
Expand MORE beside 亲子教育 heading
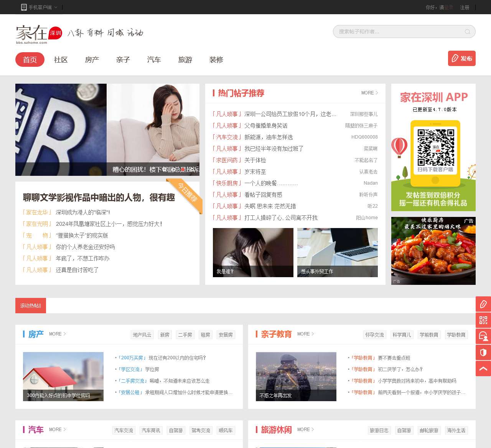(x=306, y=334)
